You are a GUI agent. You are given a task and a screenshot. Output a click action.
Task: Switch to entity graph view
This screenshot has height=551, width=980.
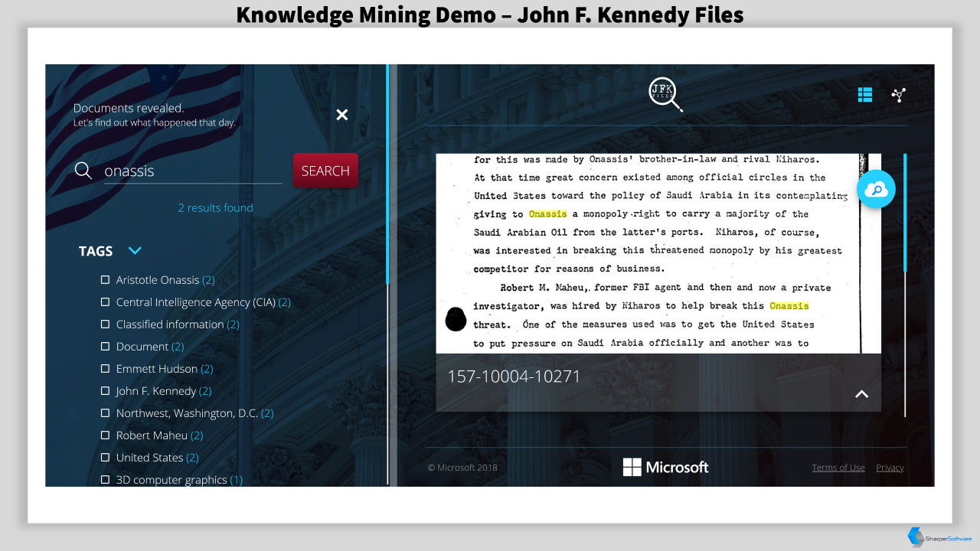click(899, 95)
